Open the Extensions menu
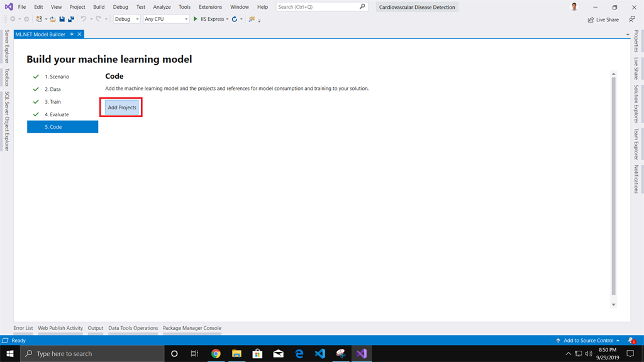Viewport: 644px width, 362px height. 210,6
